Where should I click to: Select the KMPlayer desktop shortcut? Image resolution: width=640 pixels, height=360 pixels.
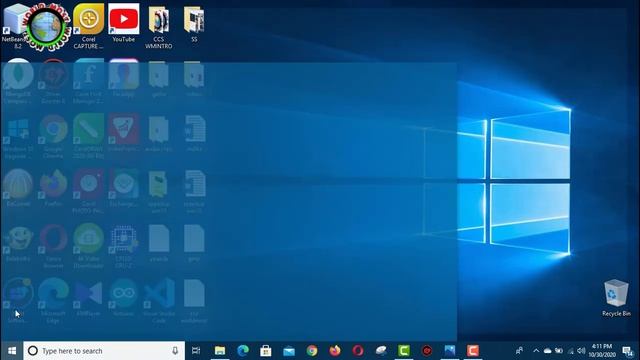coord(89,298)
